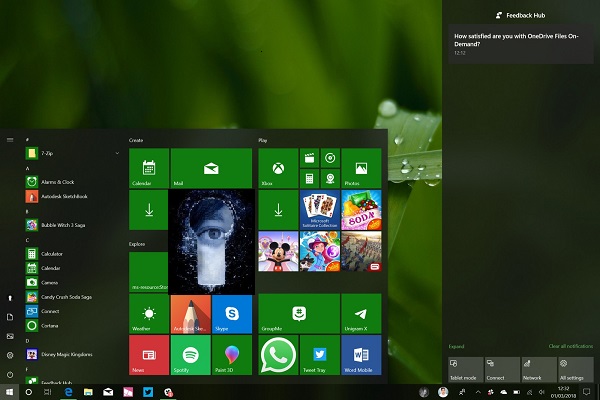
Task: Toggle Tablet mode quick action
Action: 464,368
